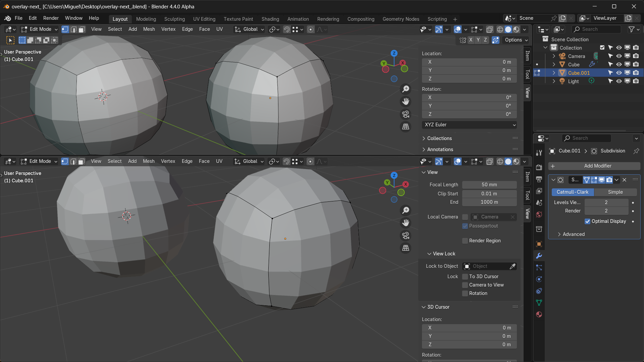
Task: Toggle Light visibility eye icon
Action: pyautogui.click(x=619, y=81)
